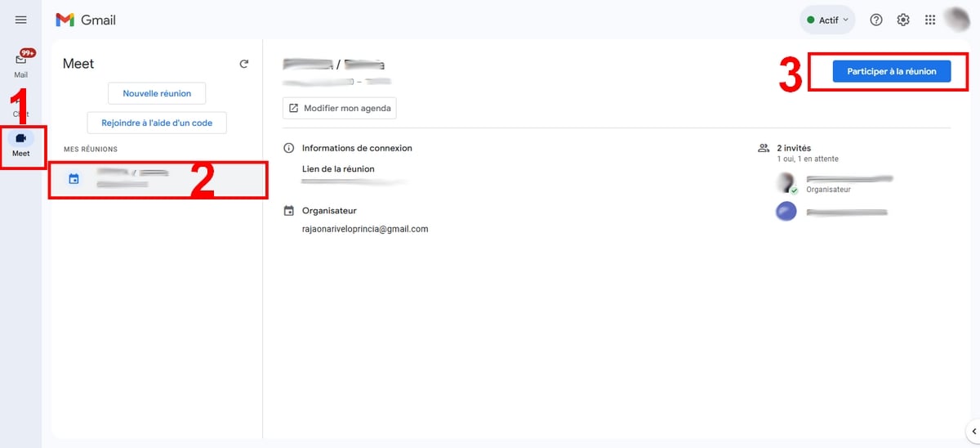
Task: Click the calendar icon of the listed meeting
Action: point(73,179)
